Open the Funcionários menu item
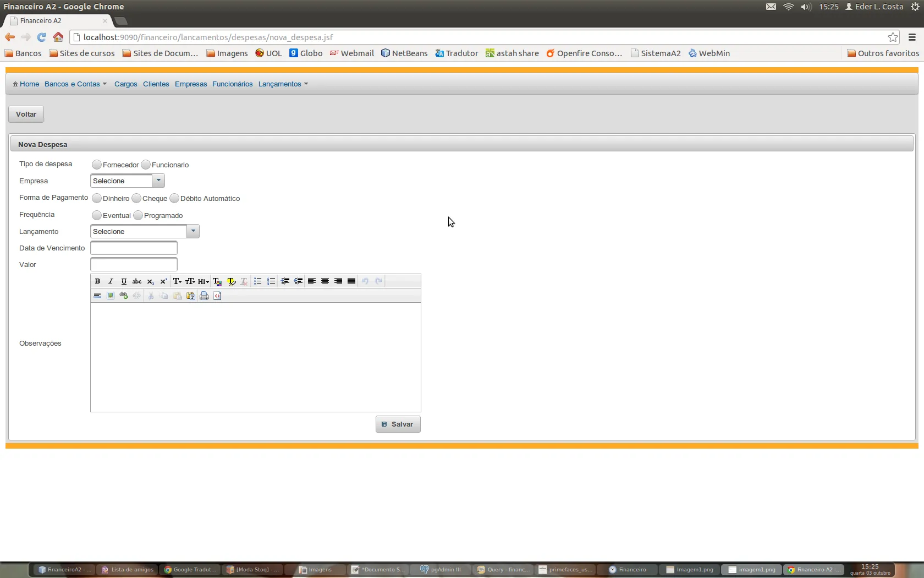Image resolution: width=924 pixels, height=578 pixels. (x=232, y=84)
